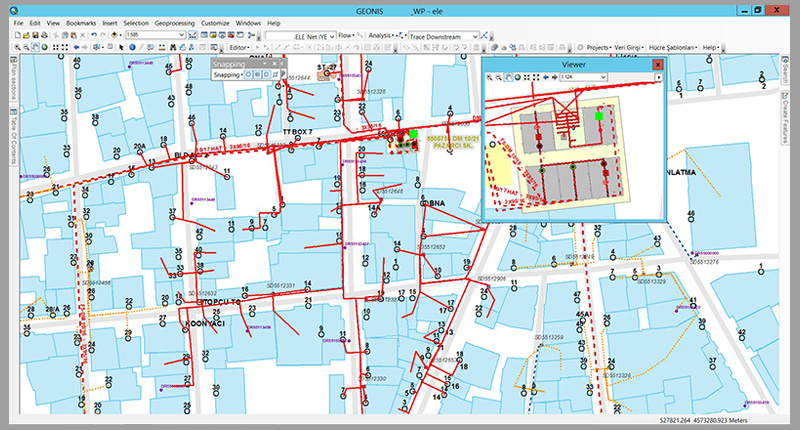Select the Zoom Out tool in main toolbar
Image resolution: width=800 pixels, height=430 pixels.
(x=26, y=47)
